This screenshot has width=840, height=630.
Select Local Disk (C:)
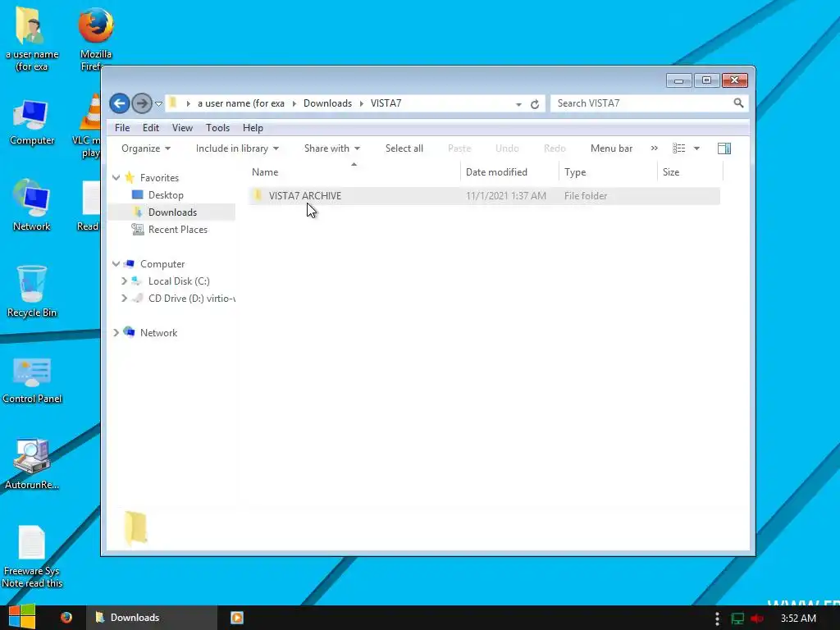click(179, 281)
